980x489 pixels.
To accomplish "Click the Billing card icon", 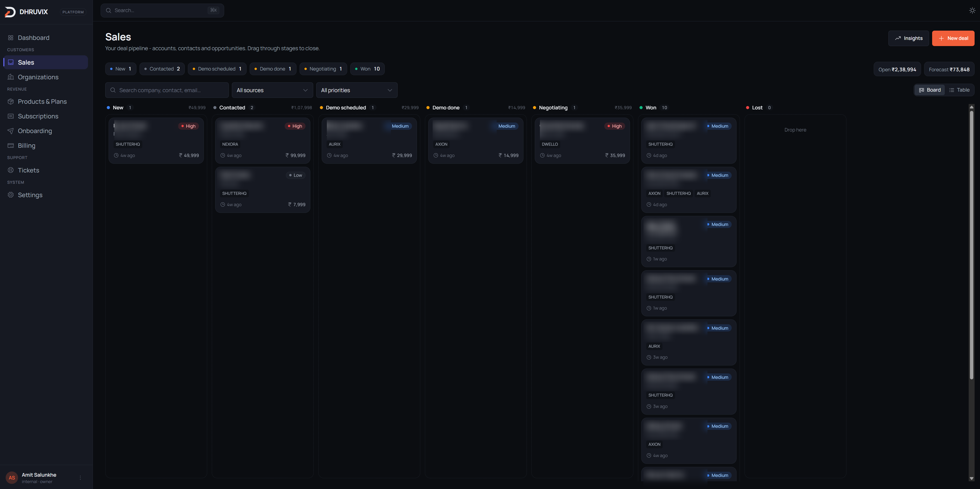I will point(11,145).
